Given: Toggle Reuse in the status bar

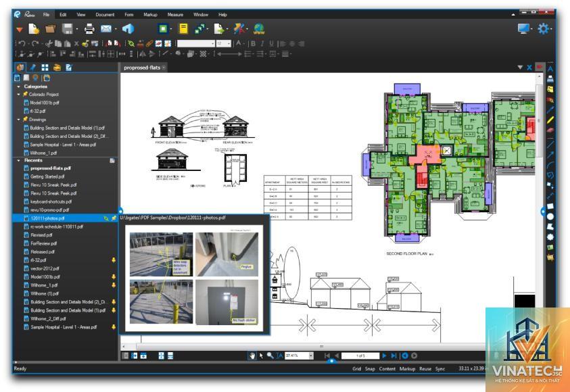Looking at the screenshot, I should pos(425,369).
